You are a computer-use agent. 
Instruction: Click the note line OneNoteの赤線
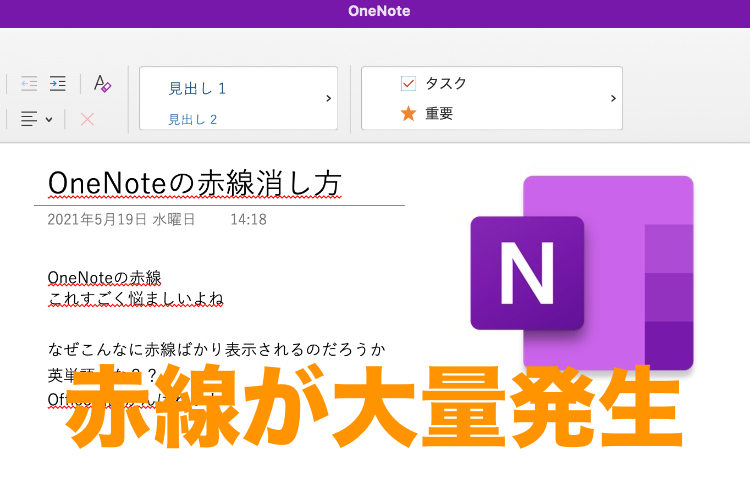pyautogui.click(x=104, y=278)
